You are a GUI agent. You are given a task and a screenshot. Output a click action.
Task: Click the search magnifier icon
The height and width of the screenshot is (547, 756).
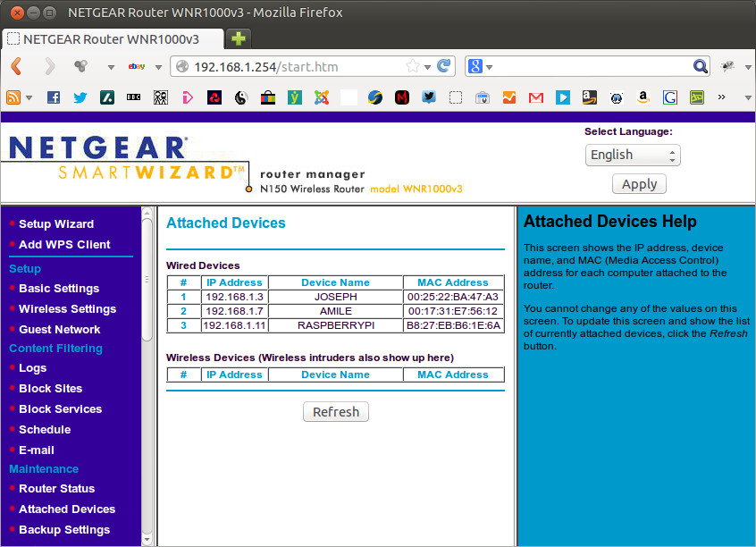tap(700, 66)
